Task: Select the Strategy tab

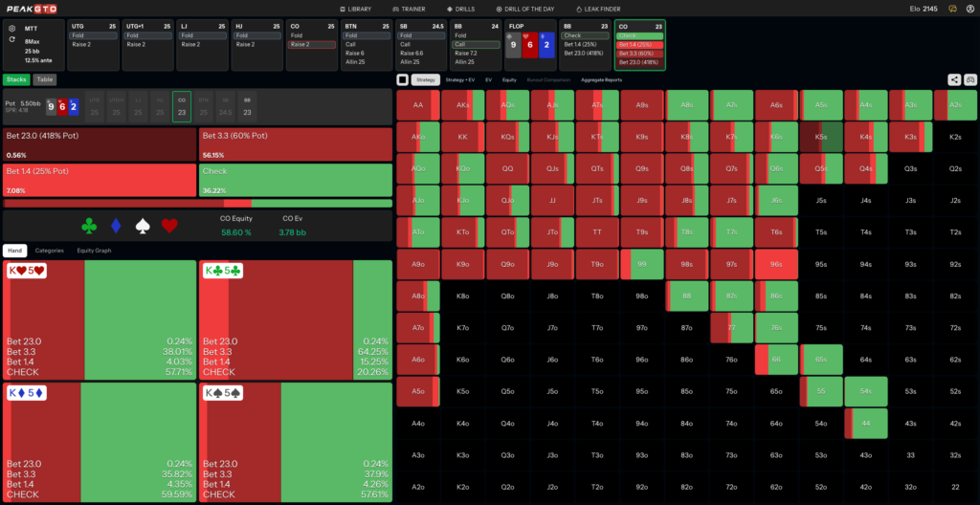Action: pos(426,80)
